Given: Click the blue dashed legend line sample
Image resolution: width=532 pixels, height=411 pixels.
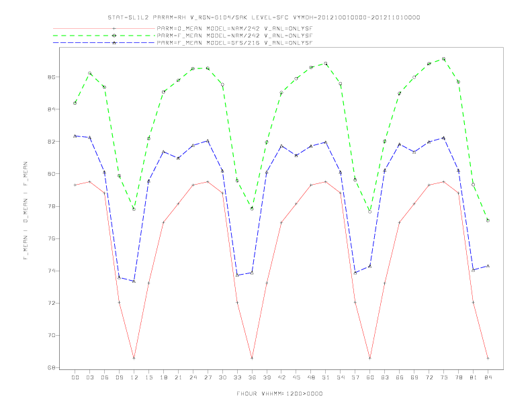Looking at the screenshot, I should tap(104, 43).
